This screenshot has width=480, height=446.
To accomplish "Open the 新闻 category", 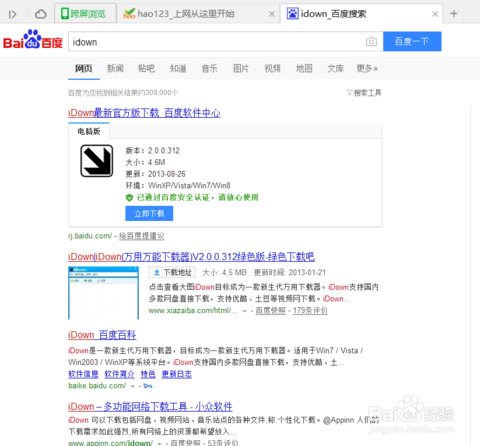I will [115, 69].
